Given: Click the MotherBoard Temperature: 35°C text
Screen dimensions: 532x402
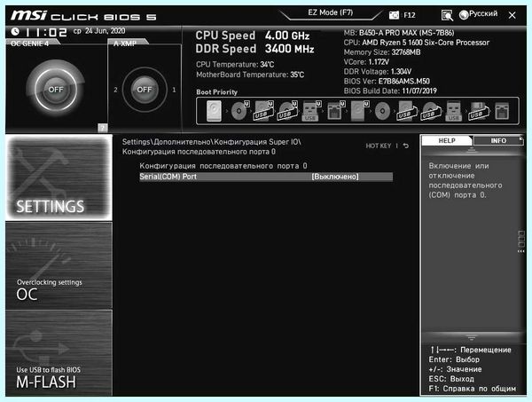Looking at the screenshot, I should click(x=250, y=75).
